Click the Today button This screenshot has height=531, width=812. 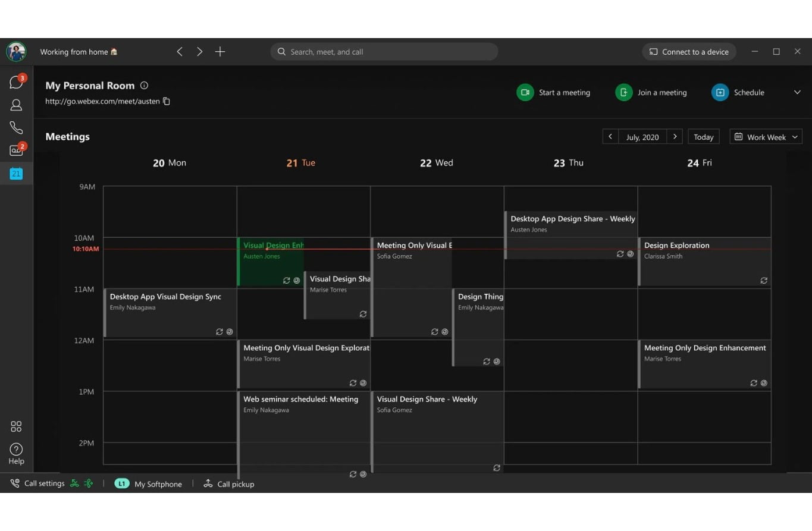[704, 137]
